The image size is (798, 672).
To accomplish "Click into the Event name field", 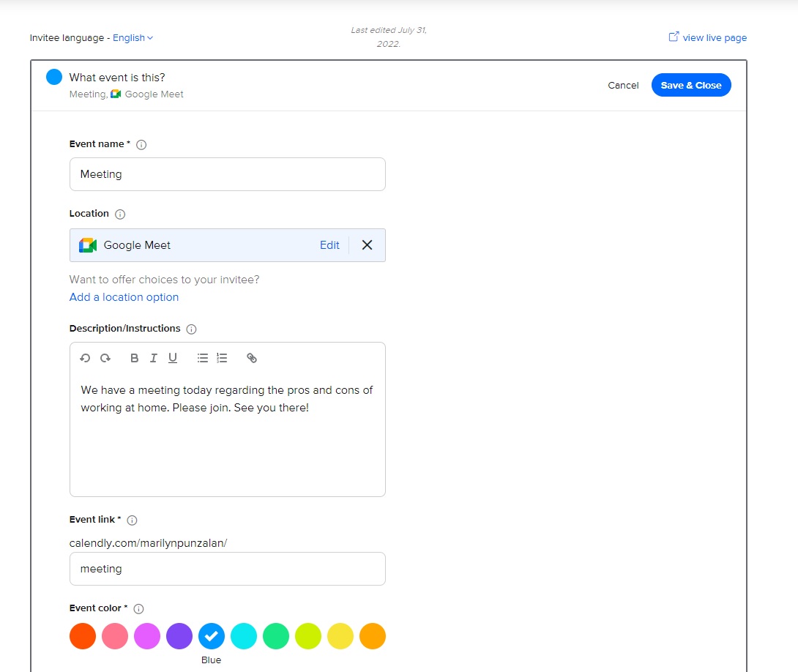I will tap(228, 174).
